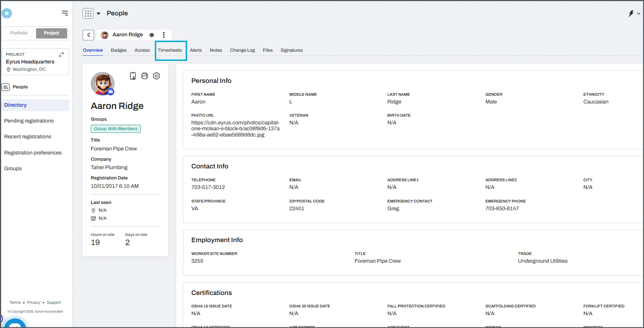The height and width of the screenshot is (328, 644).
Task: Click the mobile device icon on profile card
Action: pos(133,76)
